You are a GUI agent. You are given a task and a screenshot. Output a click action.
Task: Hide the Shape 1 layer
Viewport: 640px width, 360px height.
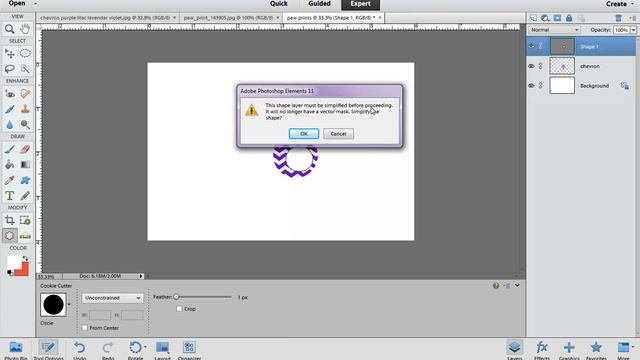point(531,46)
